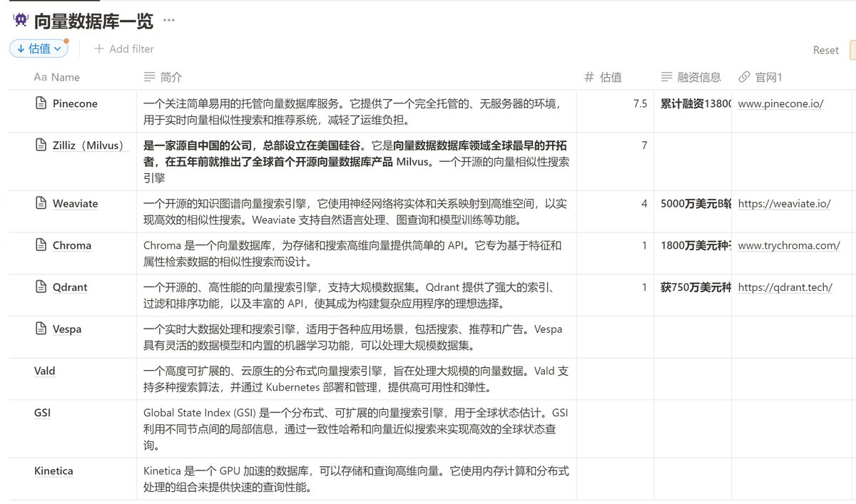Click the Reset button
The image size is (856, 504).
coord(826,50)
